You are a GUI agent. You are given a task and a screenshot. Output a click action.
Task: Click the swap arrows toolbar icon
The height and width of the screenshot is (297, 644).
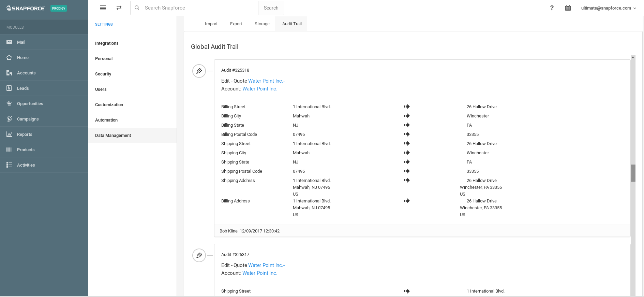[119, 8]
